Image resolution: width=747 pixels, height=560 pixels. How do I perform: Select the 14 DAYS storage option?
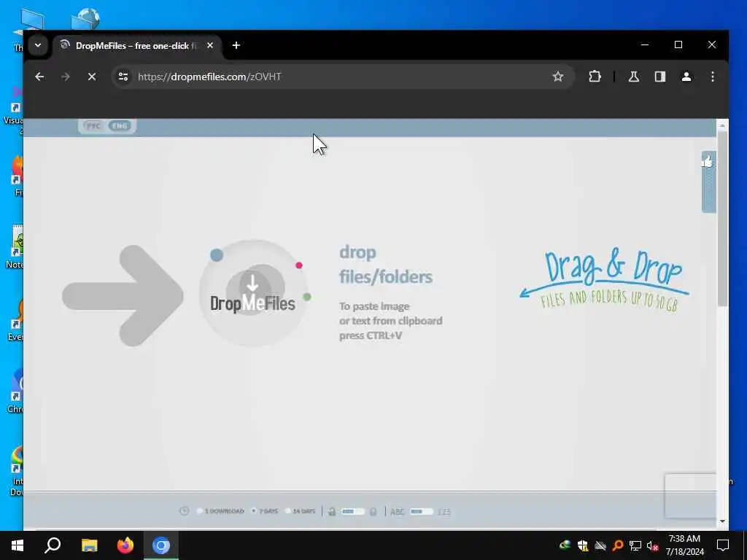point(300,511)
